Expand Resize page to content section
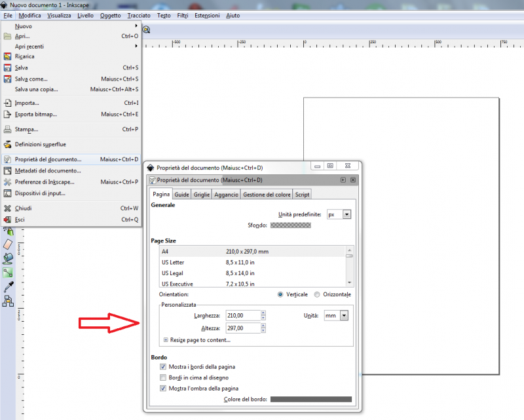Viewport: 524px width, 420px height. click(x=165, y=340)
